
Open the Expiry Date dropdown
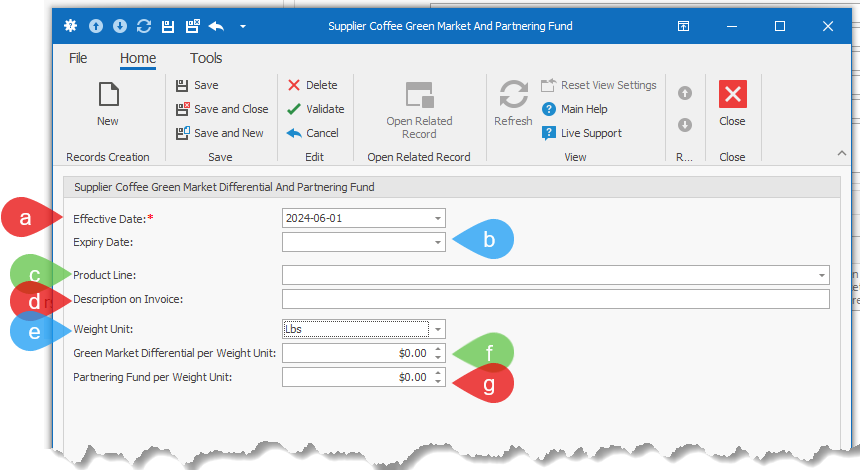[x=437, y=242]
